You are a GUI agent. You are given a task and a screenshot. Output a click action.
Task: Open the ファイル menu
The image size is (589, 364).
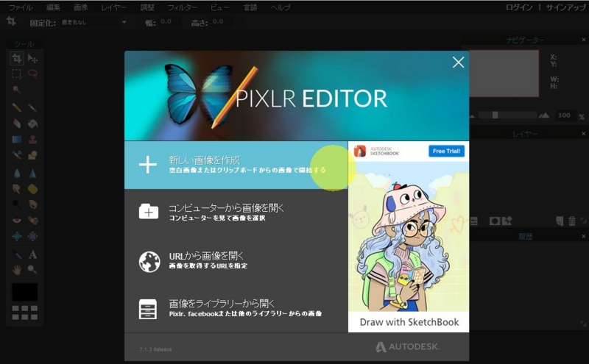pyautogui.click(x=21, y=7)
